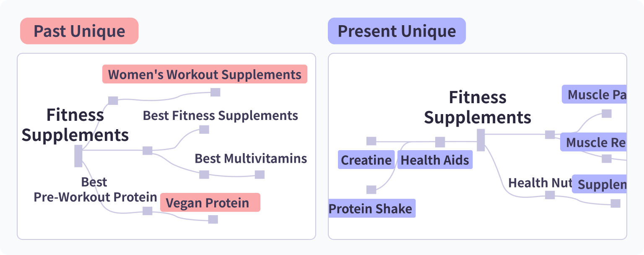The width and height of the screenshot is (644, 255).
Task: Select the Supplements tag at right edge
Action: (600, 184)
